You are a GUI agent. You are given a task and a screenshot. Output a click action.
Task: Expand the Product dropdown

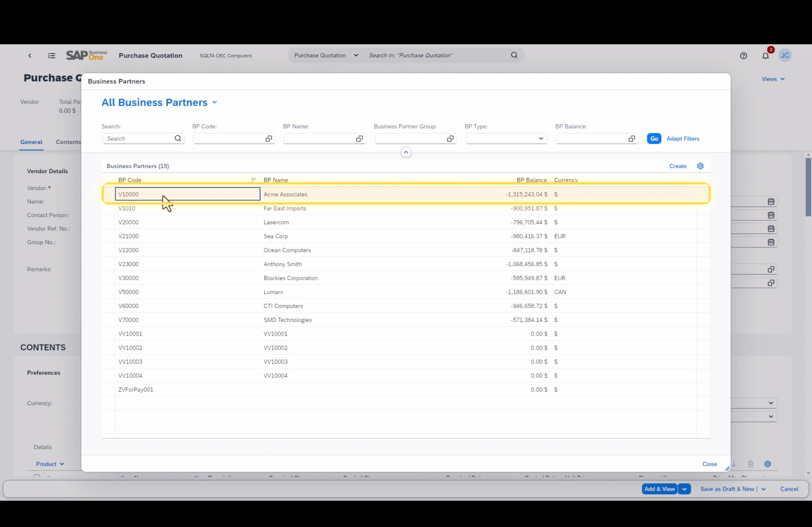[50, 464]
